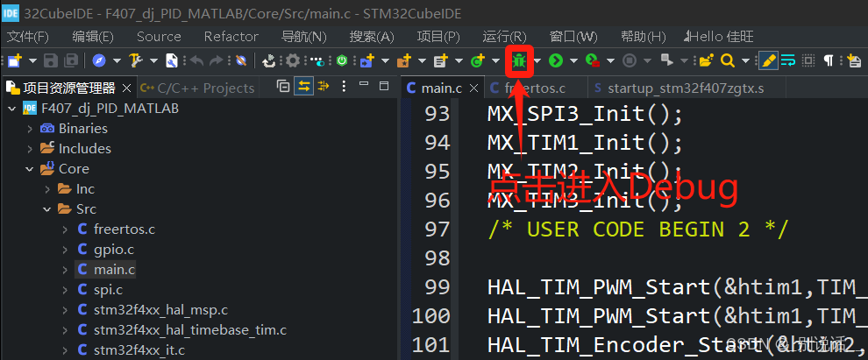Close the 项目资源管理器 view tab
The image size is (868, 360).
click(127, 88)
